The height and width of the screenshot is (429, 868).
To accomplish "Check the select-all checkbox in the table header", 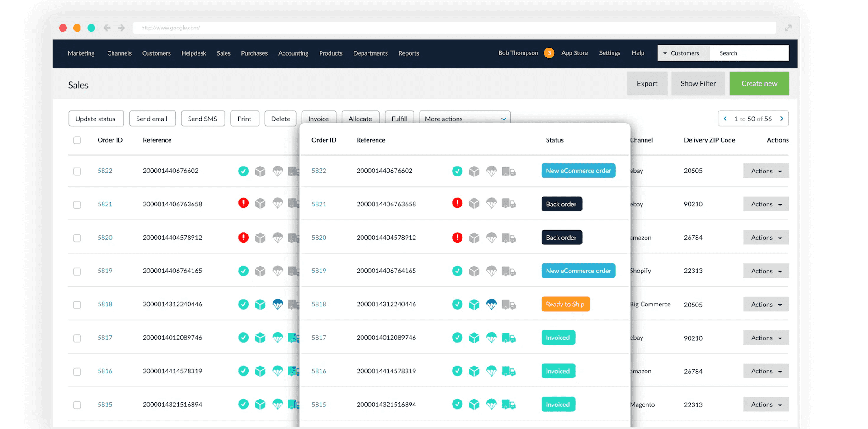I will 77,140.
